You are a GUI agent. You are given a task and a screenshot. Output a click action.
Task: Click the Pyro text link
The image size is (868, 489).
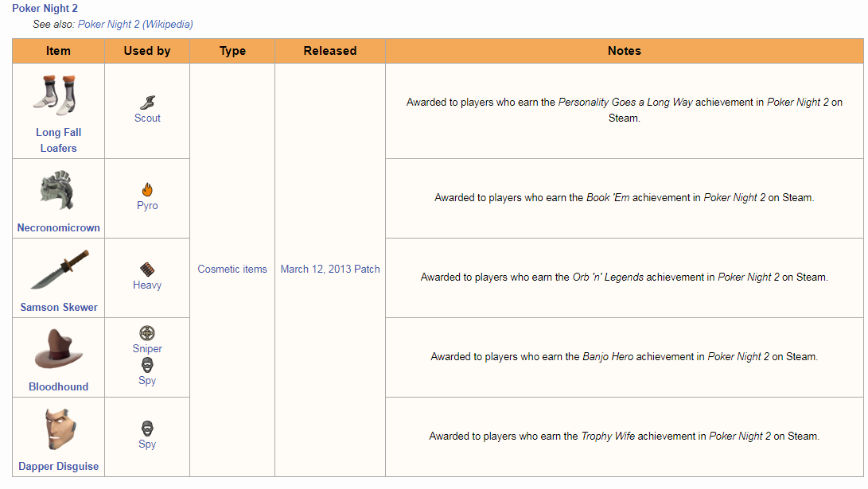point(147,205)
